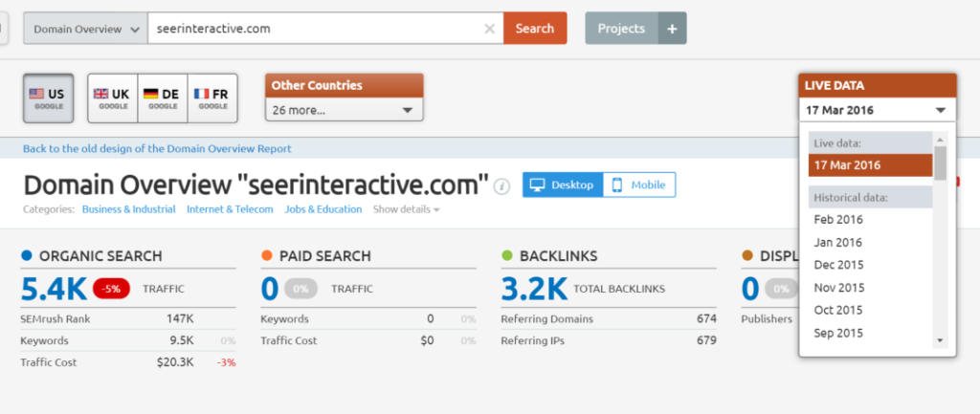Image resolution: width=980 pixels, height=414 pixels.
Task: Switch to Desktop data view
Action: 563,185
